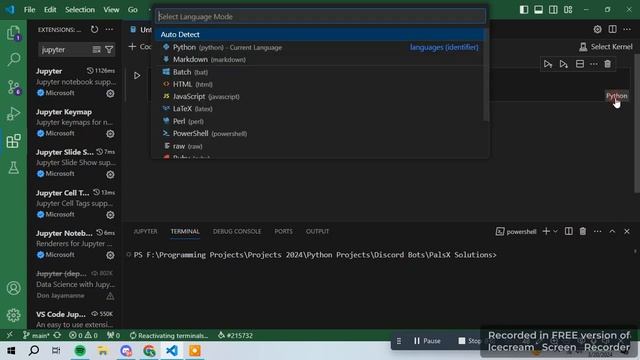640x360 pixels.
Task: Open Spotify from the taskbar
Action: [x=80, y=351]
